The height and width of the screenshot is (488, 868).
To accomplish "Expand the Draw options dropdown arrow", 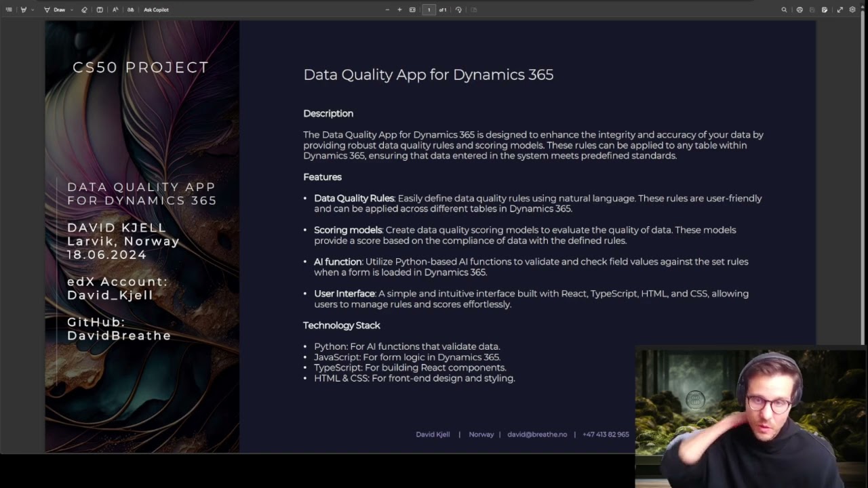I will tap(72, 9).
